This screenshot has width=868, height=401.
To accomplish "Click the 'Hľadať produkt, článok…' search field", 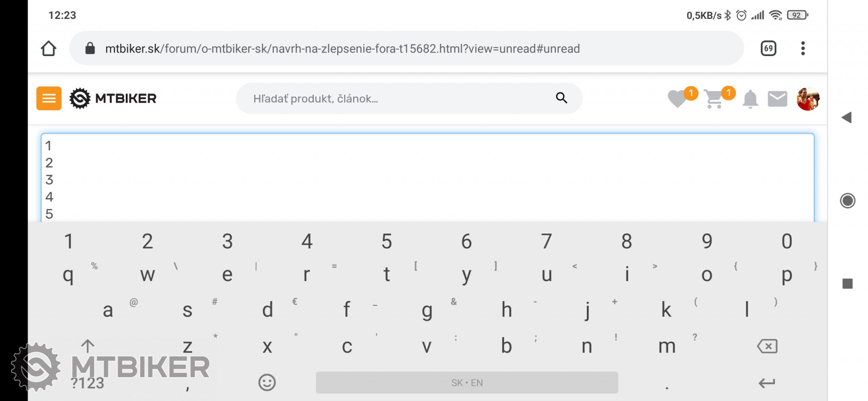I will 398,98.
